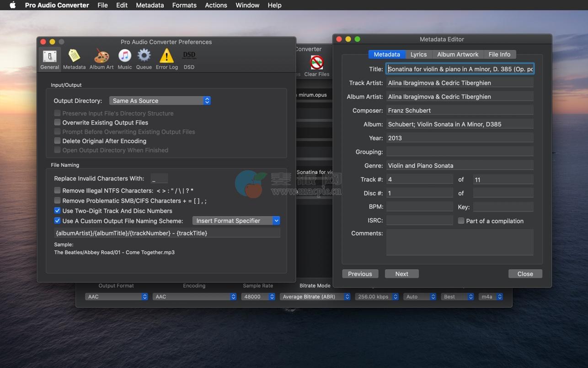The width and height of the screenshot is (588, 368).
Task: Open the Insert Format Specifier dropdown
Action: 236,221
